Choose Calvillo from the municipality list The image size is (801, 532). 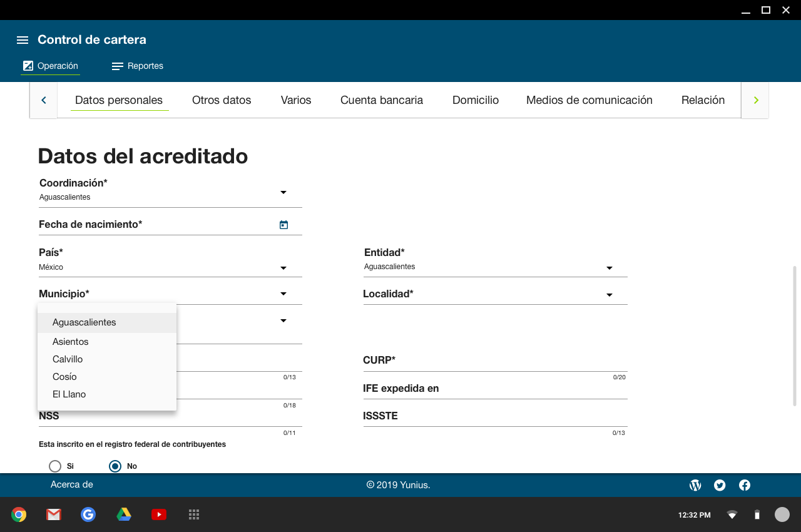click(68, 359)
